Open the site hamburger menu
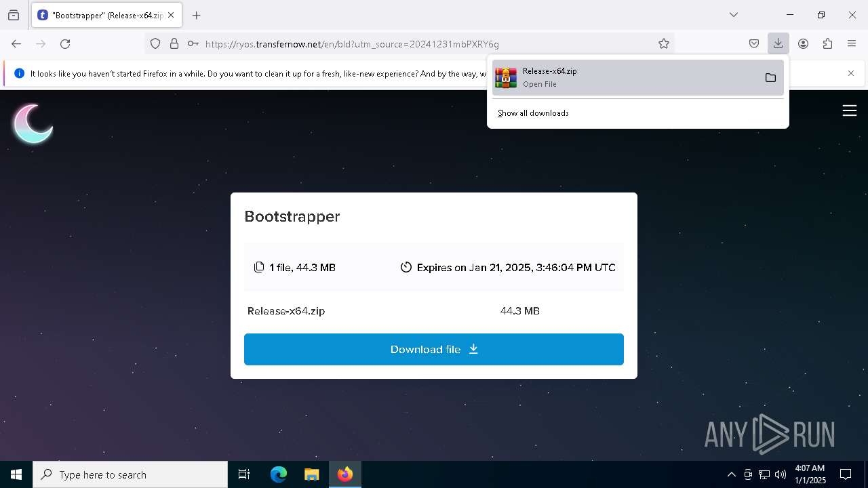This screenshot has width=868, height=488. point(850,110)
